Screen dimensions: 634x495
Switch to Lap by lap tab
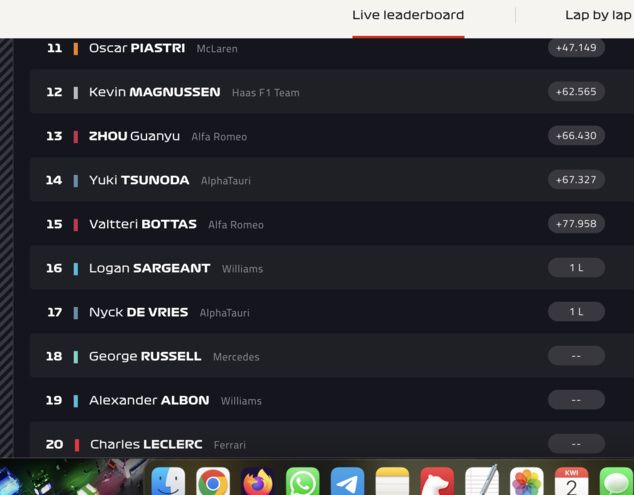point(598,15)
